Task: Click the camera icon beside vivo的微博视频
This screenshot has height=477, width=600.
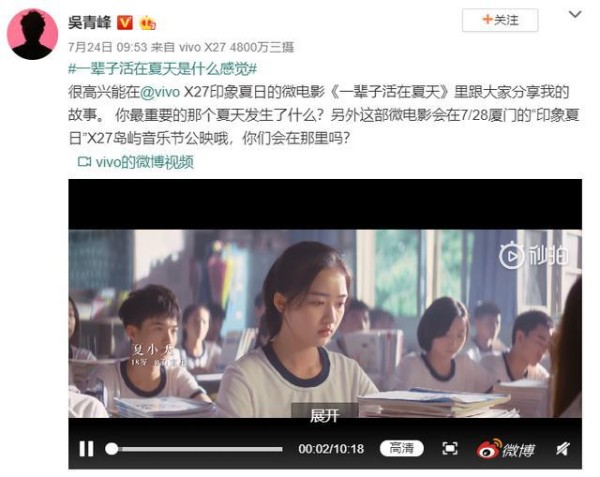Action: pyautogui.click(x=84, y=162)
